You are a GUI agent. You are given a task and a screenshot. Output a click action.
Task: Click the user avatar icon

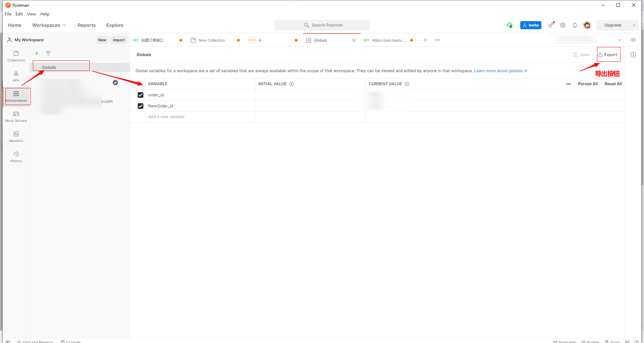pos(587,25)
